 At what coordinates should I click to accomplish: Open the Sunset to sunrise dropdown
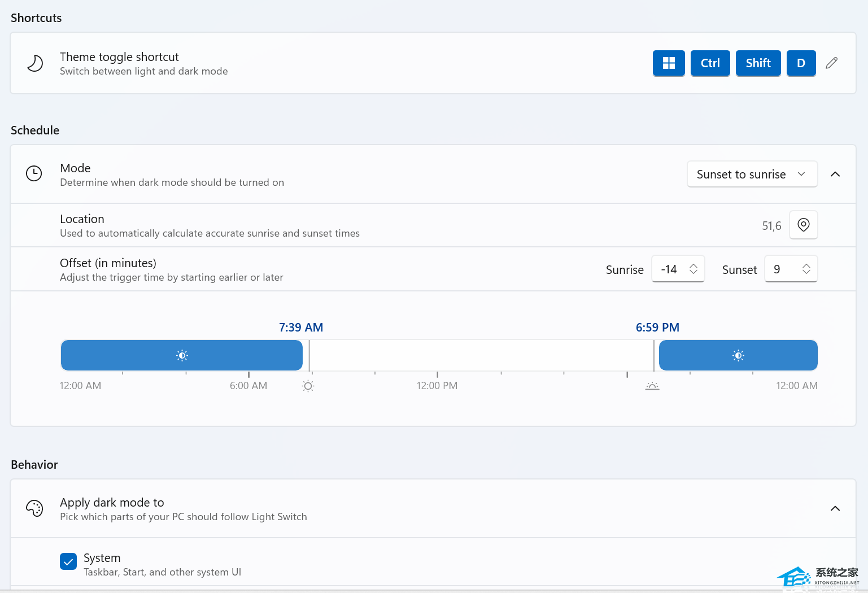point(752,174)
